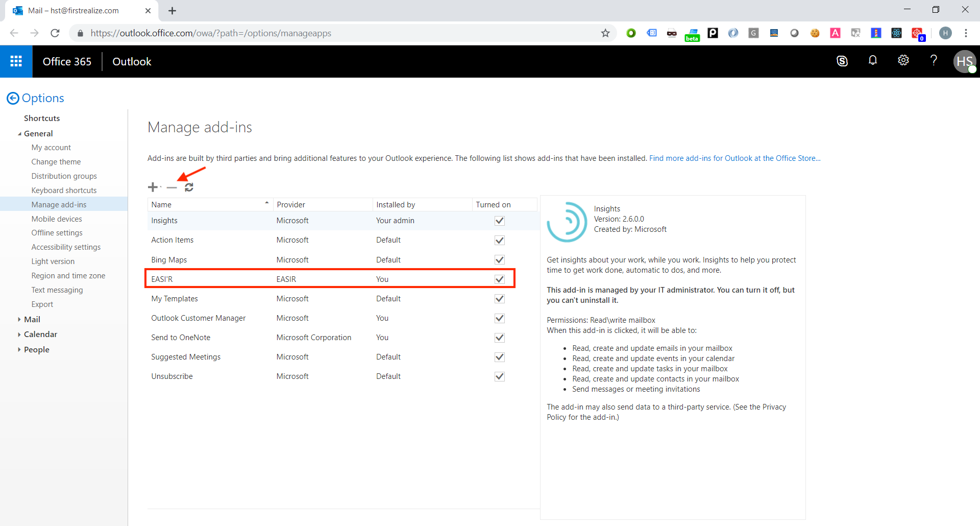Expand the Calendar section
The height and width of the screenshot is (526, 980).
click(19, 334)
